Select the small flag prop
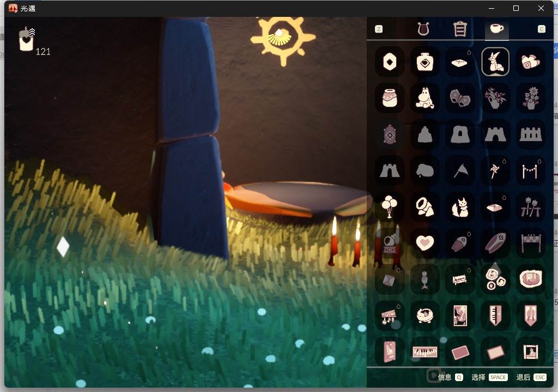This screenshot has height=392, width=558. click(460, 171)
